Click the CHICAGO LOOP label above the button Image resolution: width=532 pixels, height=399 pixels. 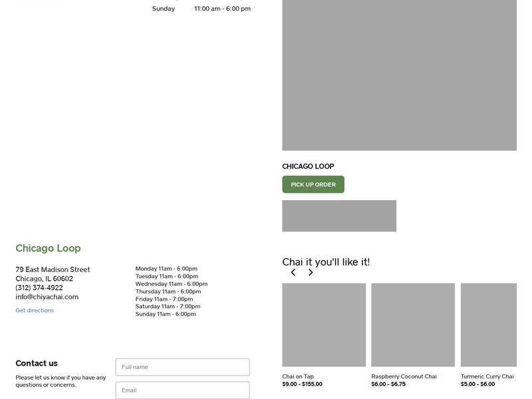(308, 166)
